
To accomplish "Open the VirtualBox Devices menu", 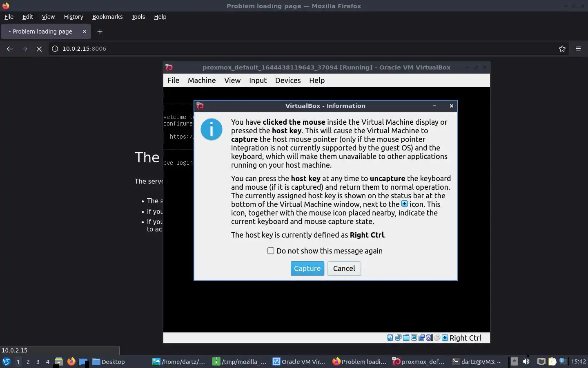I will (288, 81).
